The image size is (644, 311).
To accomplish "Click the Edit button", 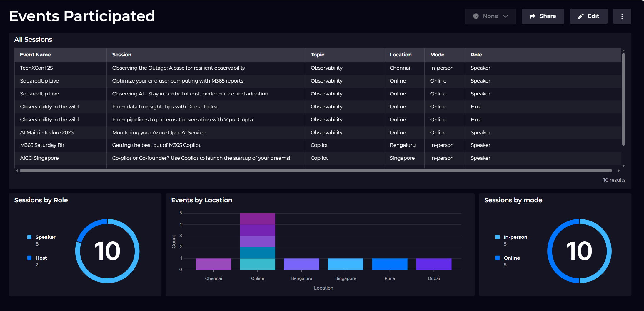I will [588, 16].
